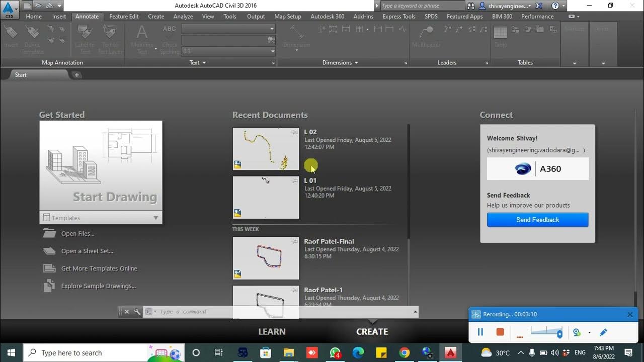Switch to the LEARN page

(x=272, y=331)
